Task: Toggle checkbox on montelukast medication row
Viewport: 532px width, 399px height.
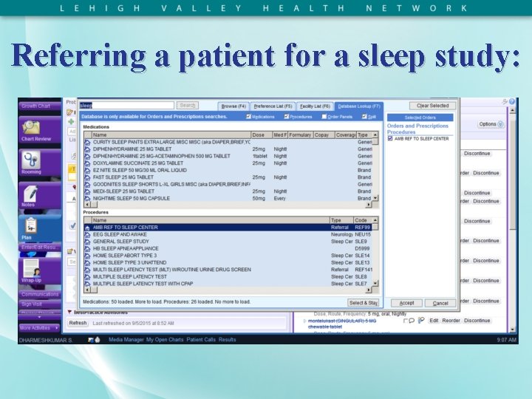Action: tap(405, 321)
